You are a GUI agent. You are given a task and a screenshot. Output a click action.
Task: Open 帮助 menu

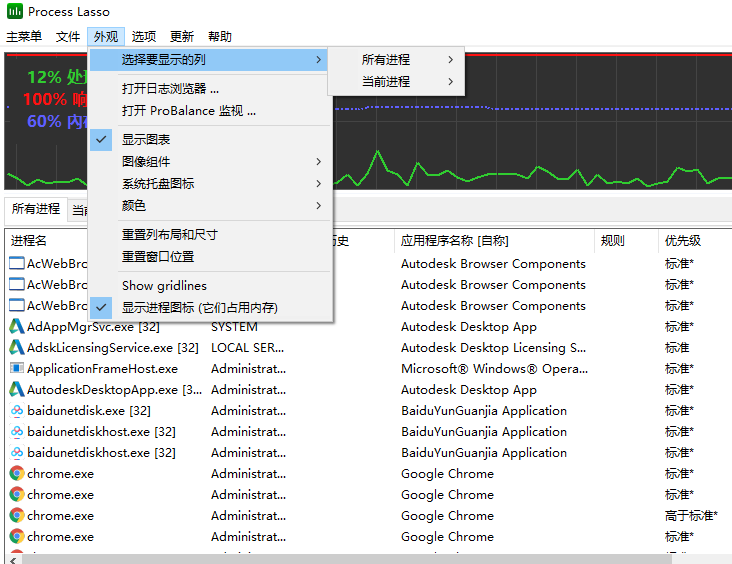(219, 36)
